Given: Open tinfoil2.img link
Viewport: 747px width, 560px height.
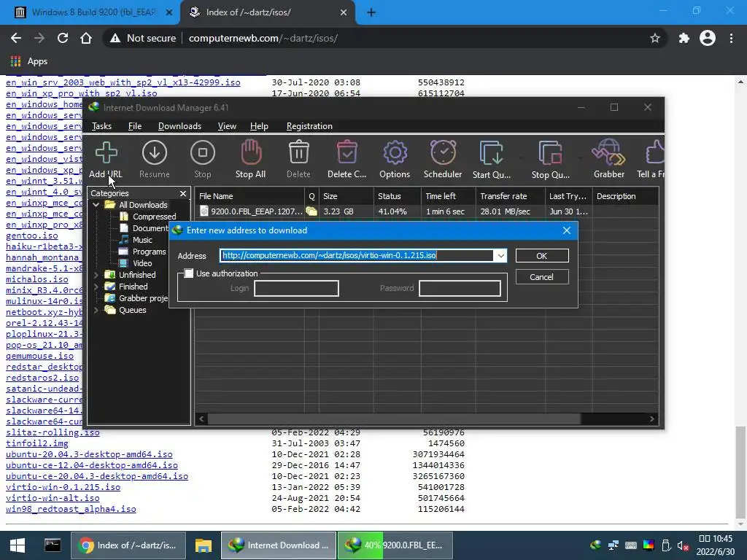Looking at the screenshot, I should [37, 443].
